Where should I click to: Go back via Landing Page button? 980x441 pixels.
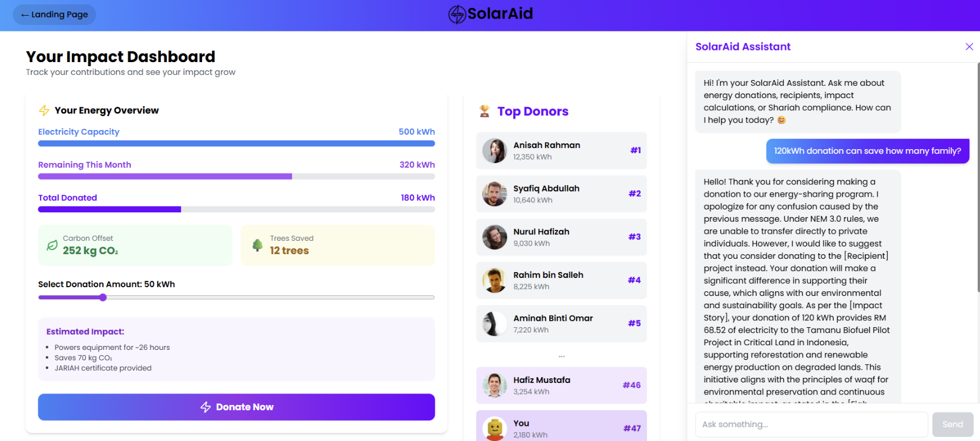click(55, 15)
